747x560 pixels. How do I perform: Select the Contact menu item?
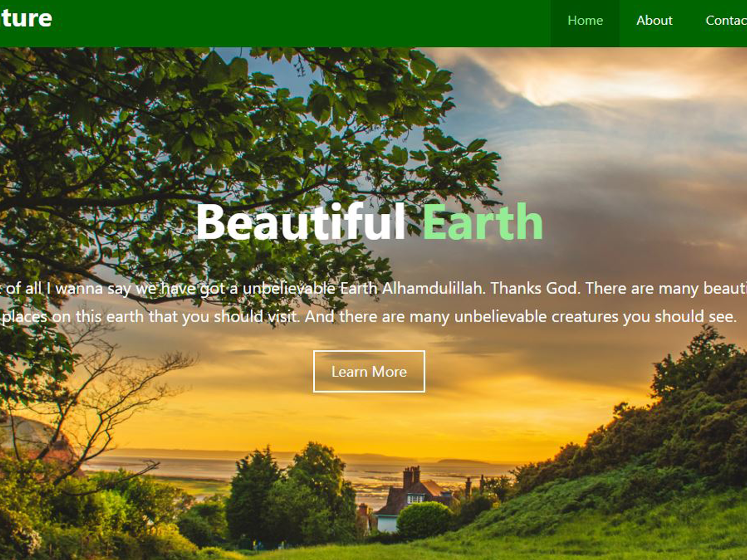[x=726, y=21]
